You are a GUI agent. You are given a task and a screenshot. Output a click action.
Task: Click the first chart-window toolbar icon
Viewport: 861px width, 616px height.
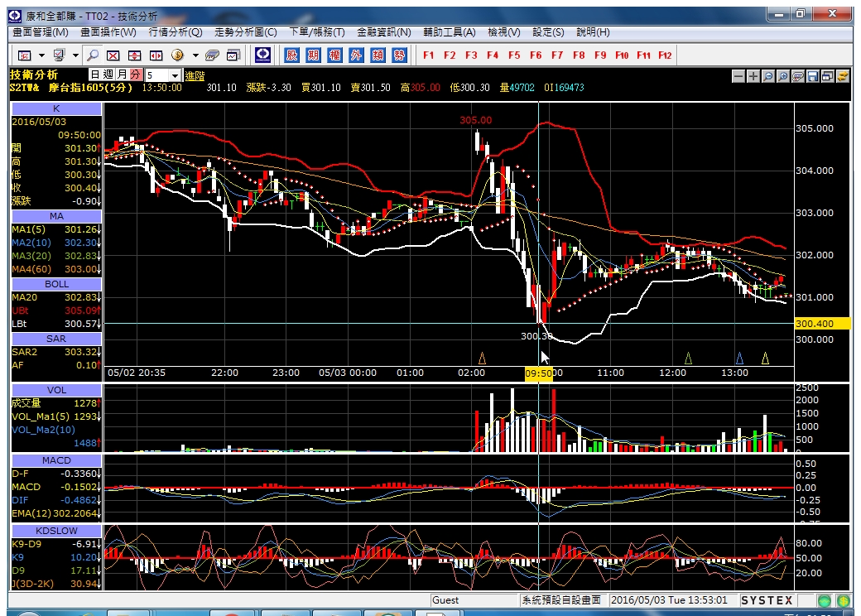[x=25, y=55]
